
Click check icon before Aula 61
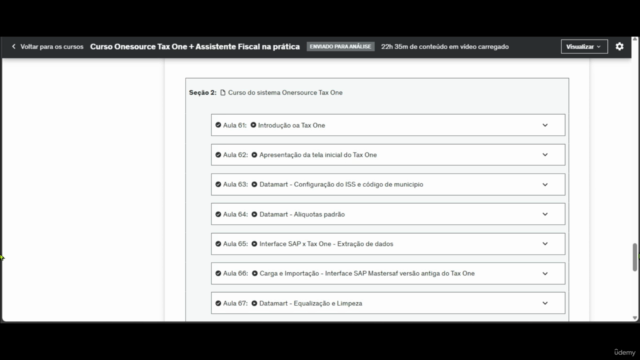(x=218, y=125)
